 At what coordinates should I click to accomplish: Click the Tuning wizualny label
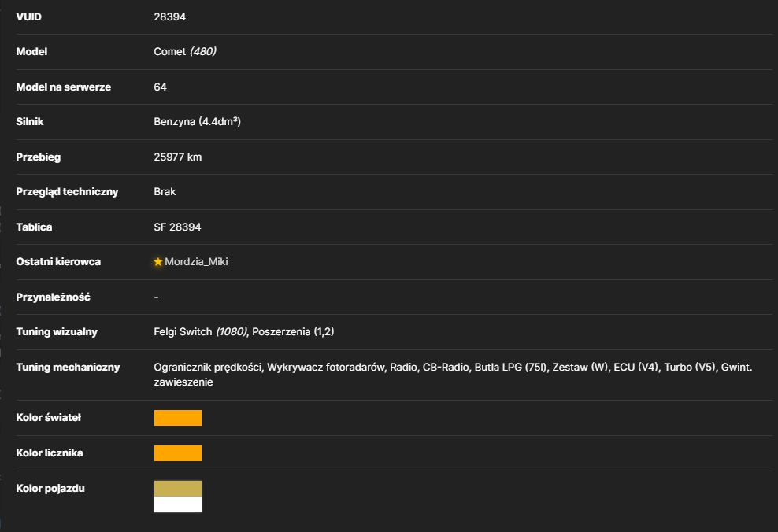[x=57, y=331]
